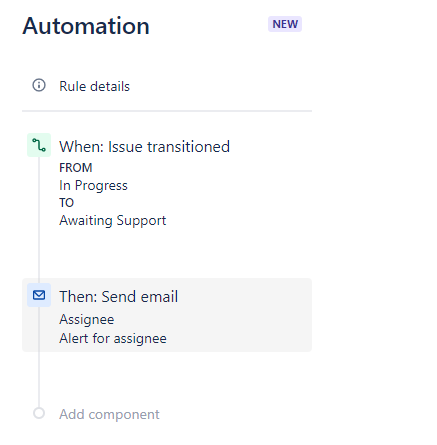Click the Rule details info icon
This screenshot has width=437, height=445.
pyautogui.click(x=39, y=85)
